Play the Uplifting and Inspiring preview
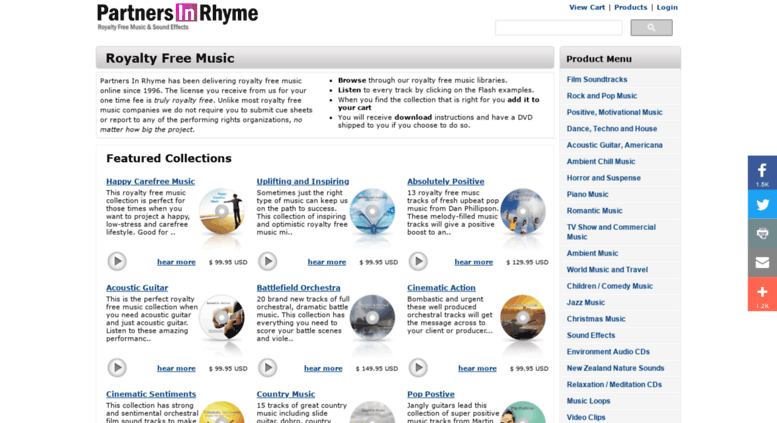Screen dimensions: 777x423 pyautogui.click(x=268, y=261)
